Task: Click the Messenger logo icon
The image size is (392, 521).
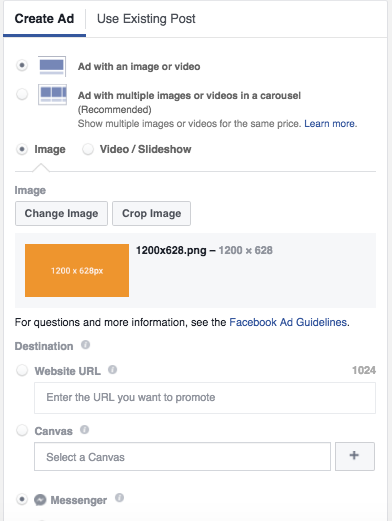Action: tap(40, 500)
